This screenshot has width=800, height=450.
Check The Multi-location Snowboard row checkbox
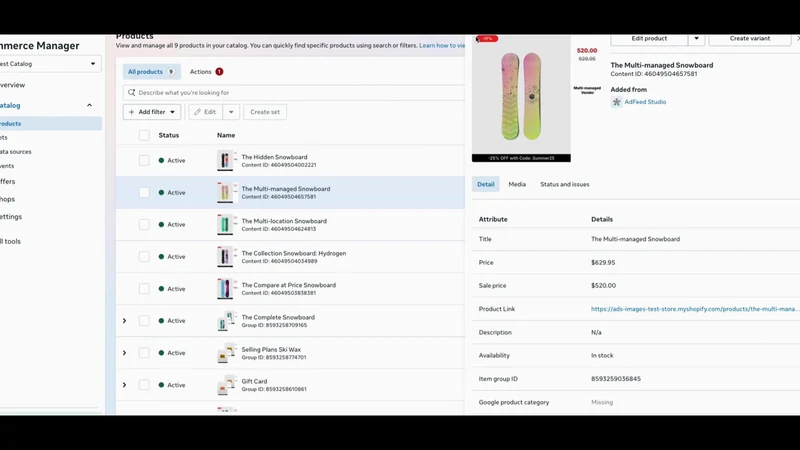[x=144, y=224]
